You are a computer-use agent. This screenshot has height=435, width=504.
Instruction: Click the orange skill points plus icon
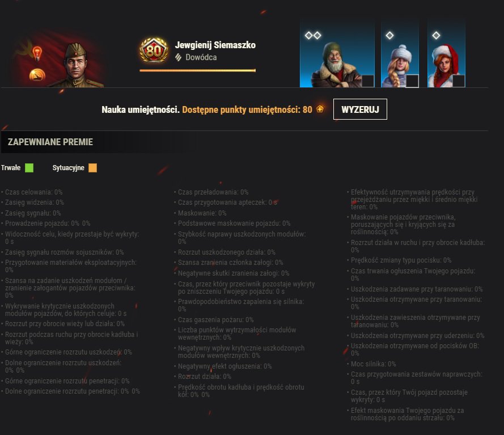320,109
